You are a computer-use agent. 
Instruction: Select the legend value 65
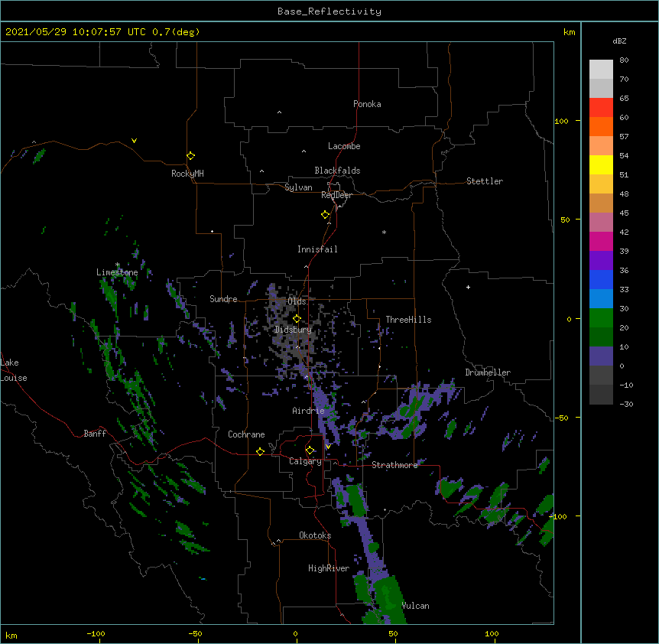pyautogui.click(x=624, y=99)
